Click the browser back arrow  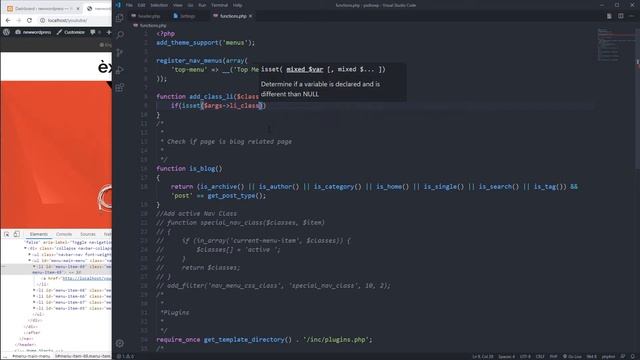click(8, 20)
